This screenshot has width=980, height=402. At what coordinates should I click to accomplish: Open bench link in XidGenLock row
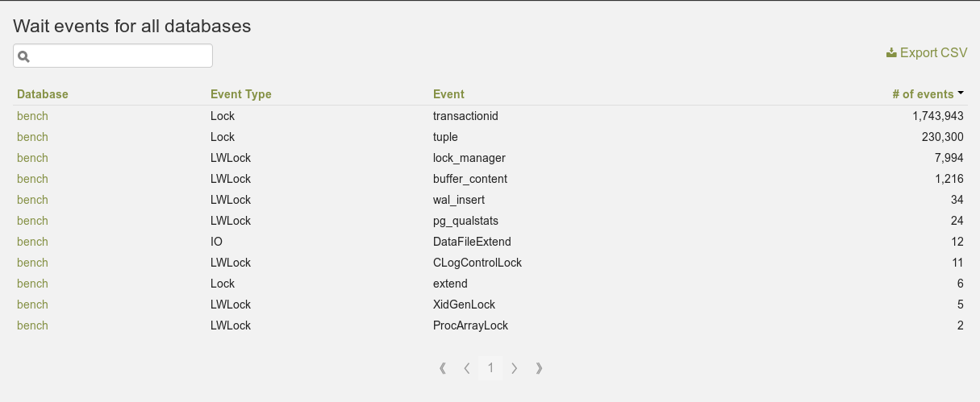click(x=32, y=305)
